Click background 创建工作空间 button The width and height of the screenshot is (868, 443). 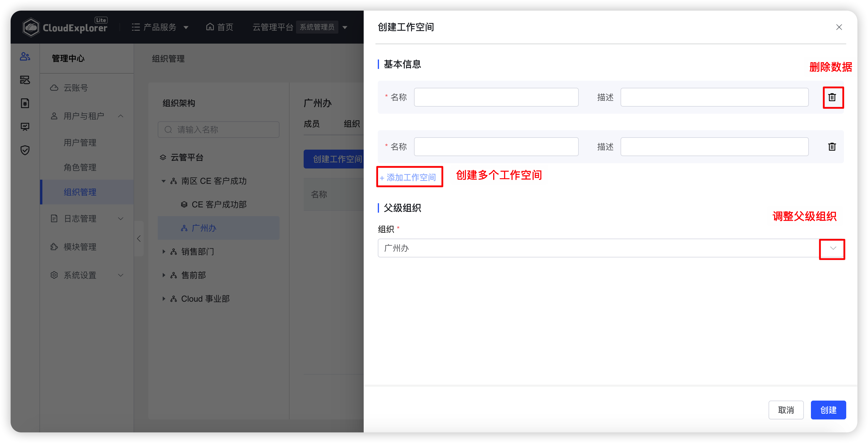(x=334, y=159)
